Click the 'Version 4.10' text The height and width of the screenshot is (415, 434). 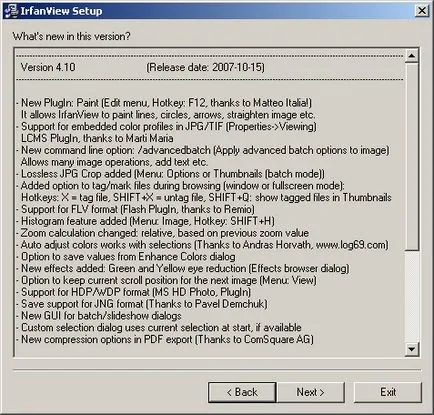(x=48, y=67)
